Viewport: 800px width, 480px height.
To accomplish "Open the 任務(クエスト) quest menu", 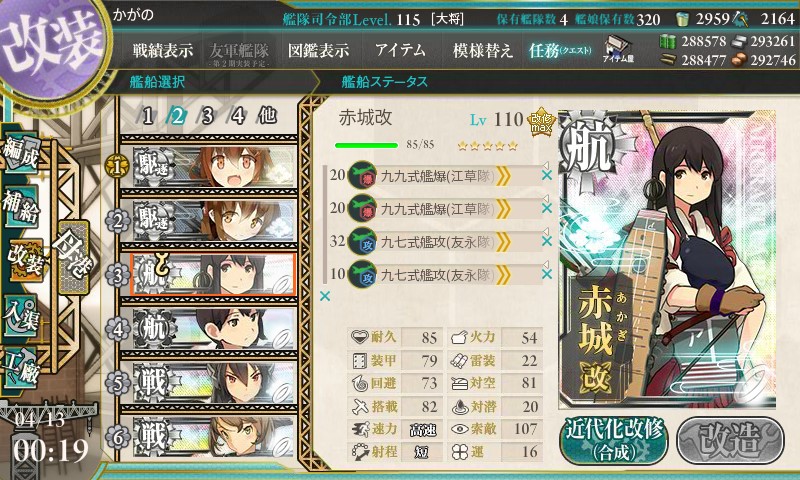I will click(560, 50).
